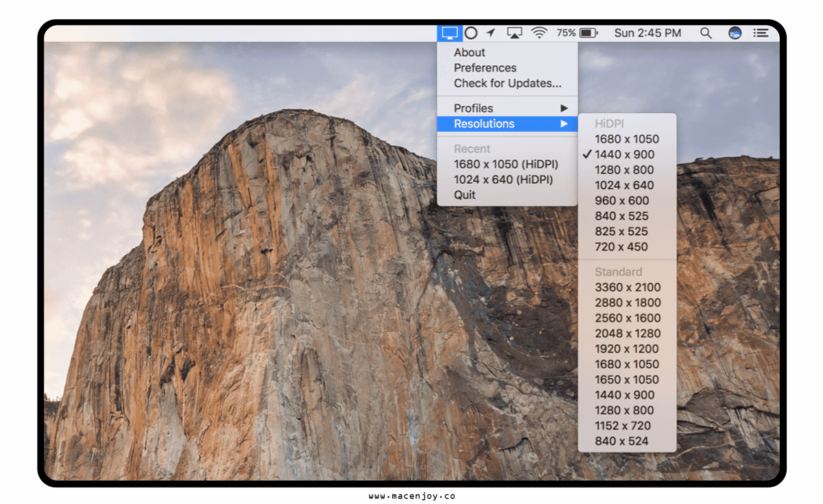Select HiDPI 960 x 600
The width and height of the screenshot is (823, 504).
tap(627, 200)
